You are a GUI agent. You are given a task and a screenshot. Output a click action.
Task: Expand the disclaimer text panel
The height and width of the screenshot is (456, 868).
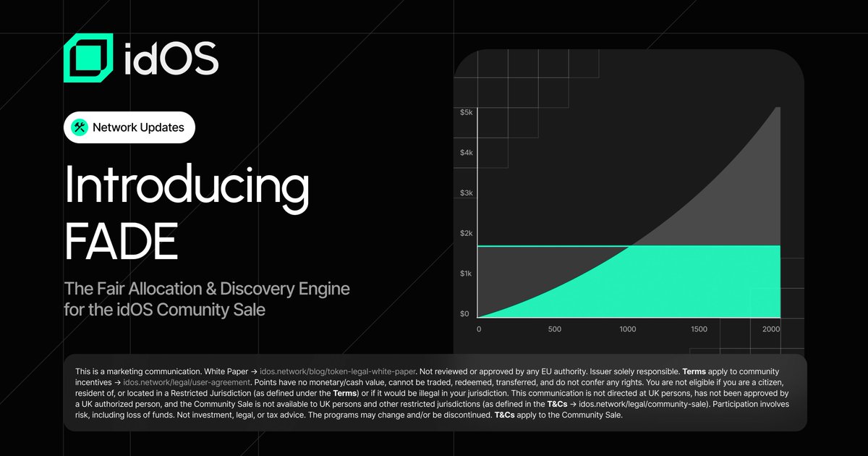(x=434, y=391)
